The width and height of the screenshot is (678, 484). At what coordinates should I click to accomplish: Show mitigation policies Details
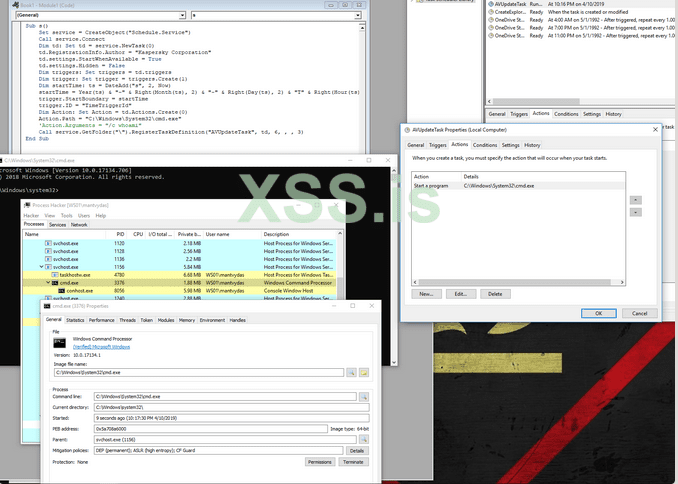tap(357, 451)
